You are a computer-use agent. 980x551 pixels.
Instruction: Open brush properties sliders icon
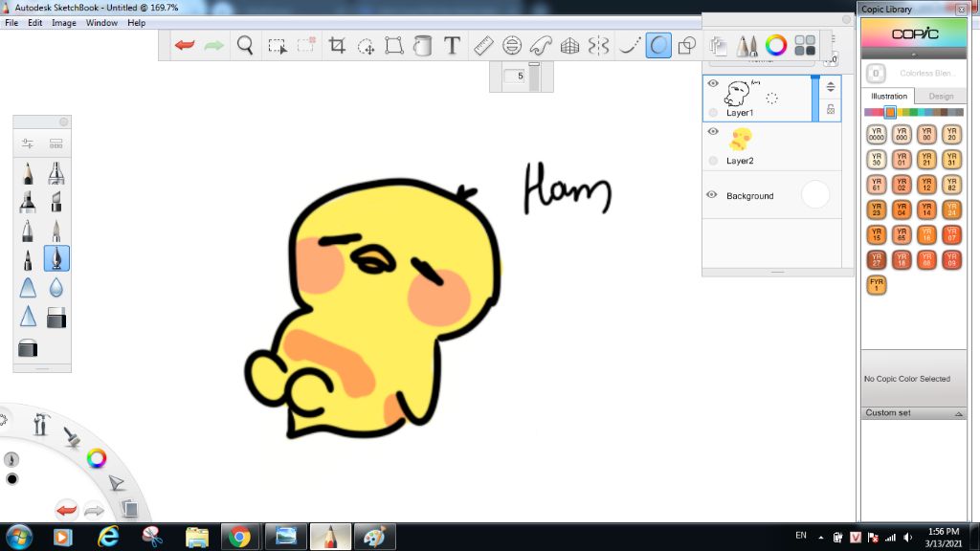click(x=28, y=143)
